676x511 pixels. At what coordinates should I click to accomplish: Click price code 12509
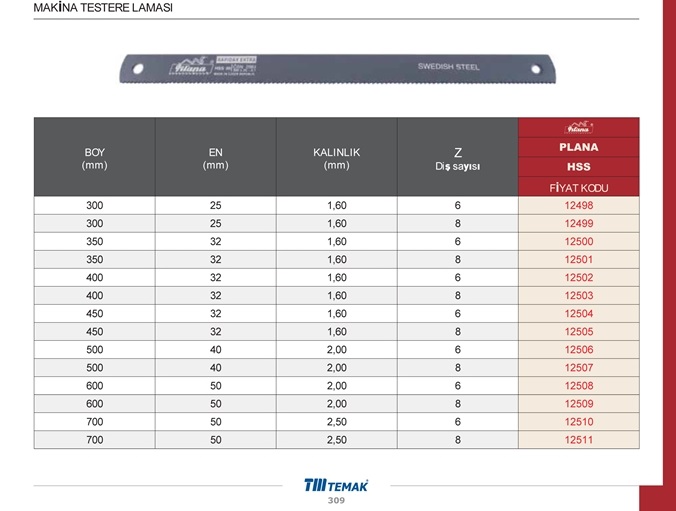tap(578, 403)
